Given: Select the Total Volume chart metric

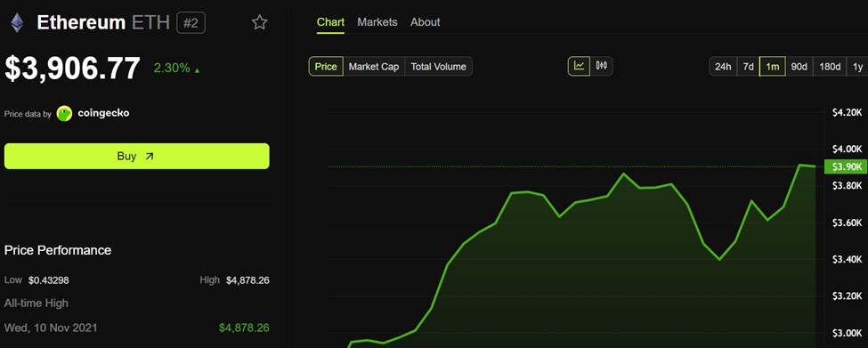Looking at the screenshot, I should pos(438,67).
